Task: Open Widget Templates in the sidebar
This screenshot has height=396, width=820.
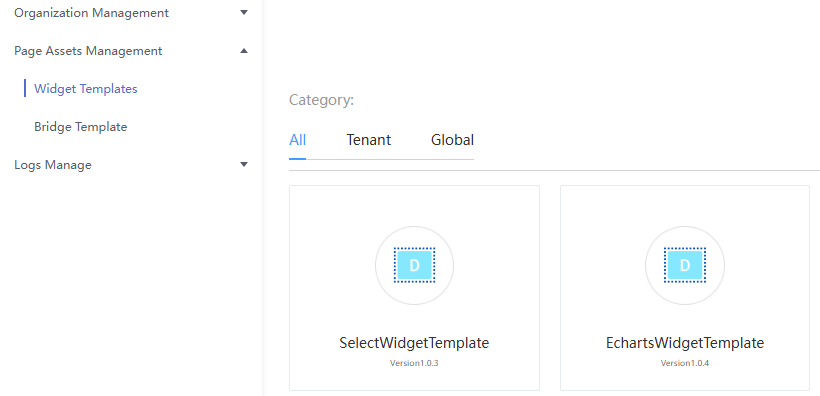Action: point(86,88)
